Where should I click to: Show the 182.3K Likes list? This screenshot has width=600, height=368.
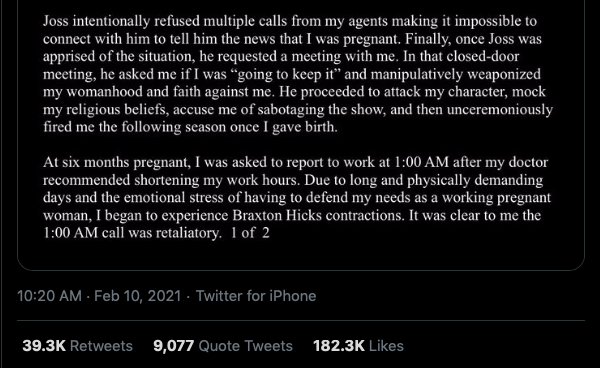pyautogui.click(x=358, y=346)
